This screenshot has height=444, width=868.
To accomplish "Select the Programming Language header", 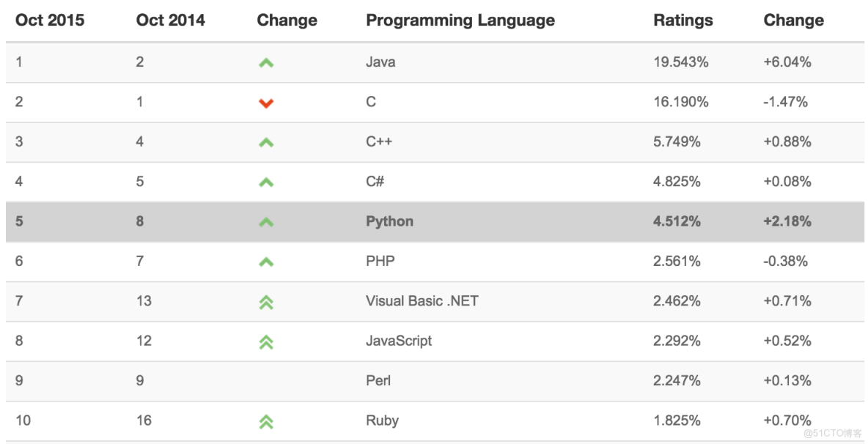I will [x=460, y=20].
